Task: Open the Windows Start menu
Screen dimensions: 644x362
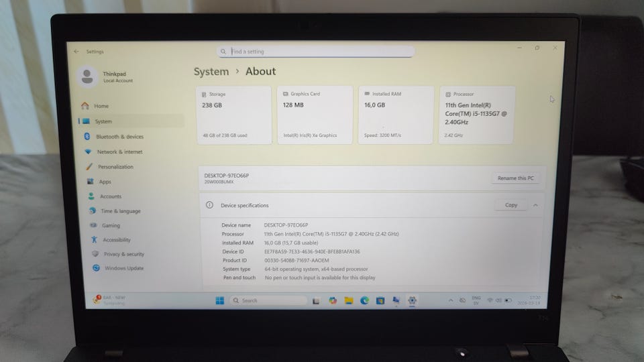Action: (220, 300)
